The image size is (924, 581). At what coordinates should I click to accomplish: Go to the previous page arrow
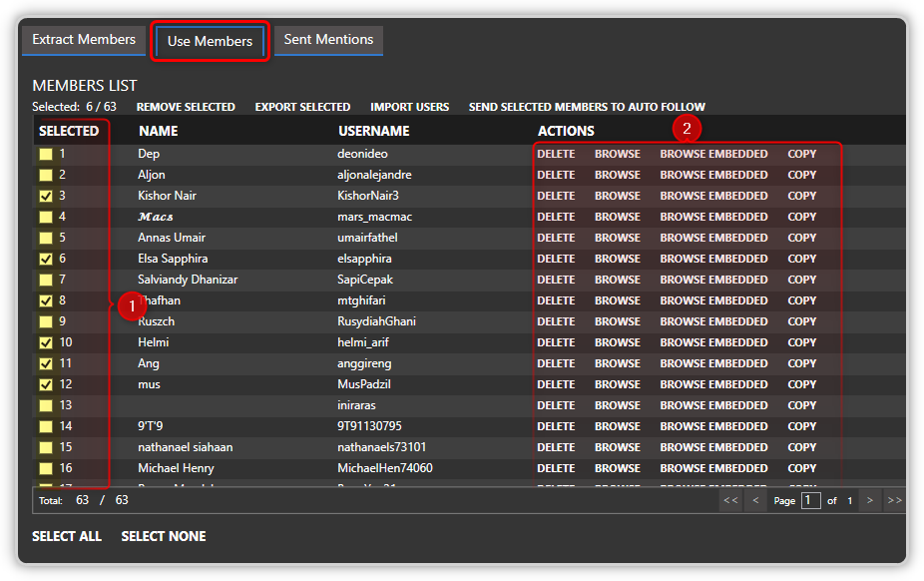(755, 500)
